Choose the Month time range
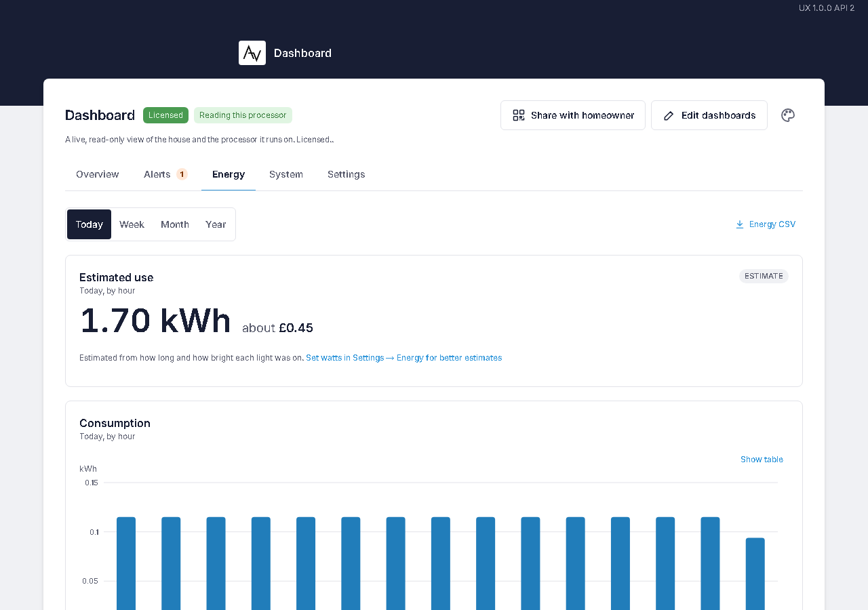The height and width of the screenshot is (610, 868). (x=175, y=224)
